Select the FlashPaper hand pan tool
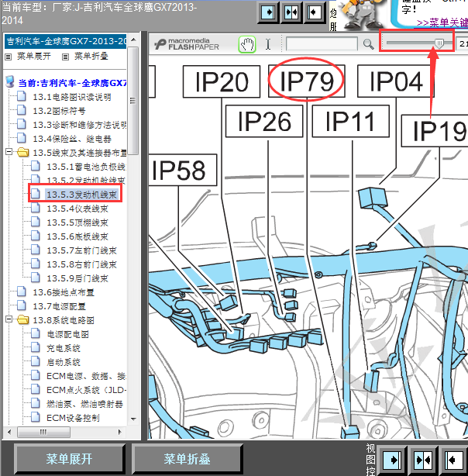The image size is (468, 476). [x=247, y=44]
